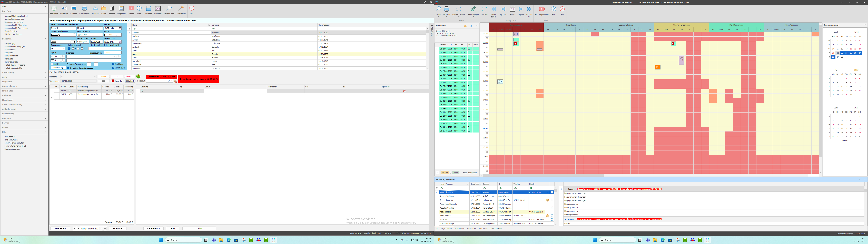The height and width of the screenshot is (244, 868).
Task: Open the Diagnosegruppe EX dropdown
Action: [64, 48]
